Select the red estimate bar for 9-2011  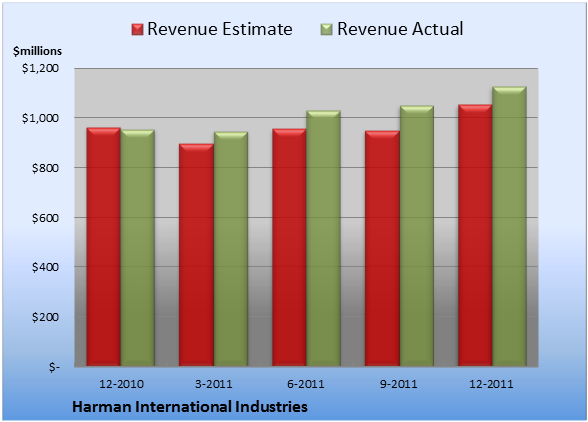382,248
